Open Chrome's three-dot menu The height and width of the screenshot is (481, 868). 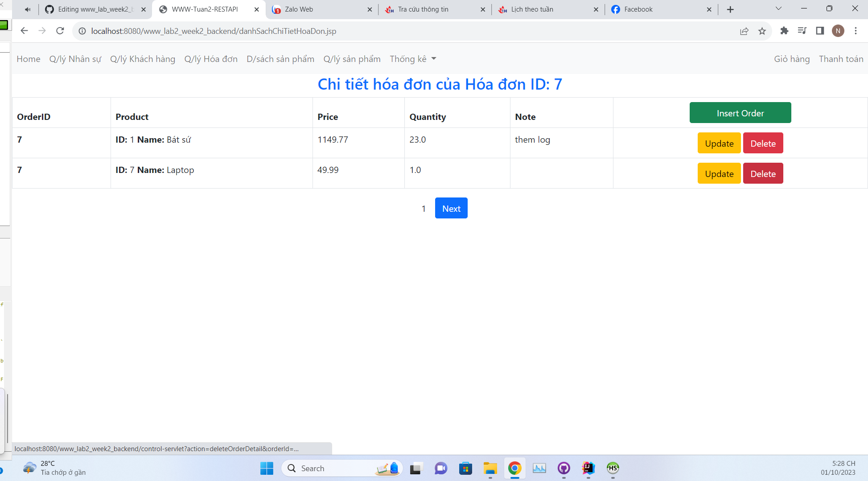(x=856, y=31)
